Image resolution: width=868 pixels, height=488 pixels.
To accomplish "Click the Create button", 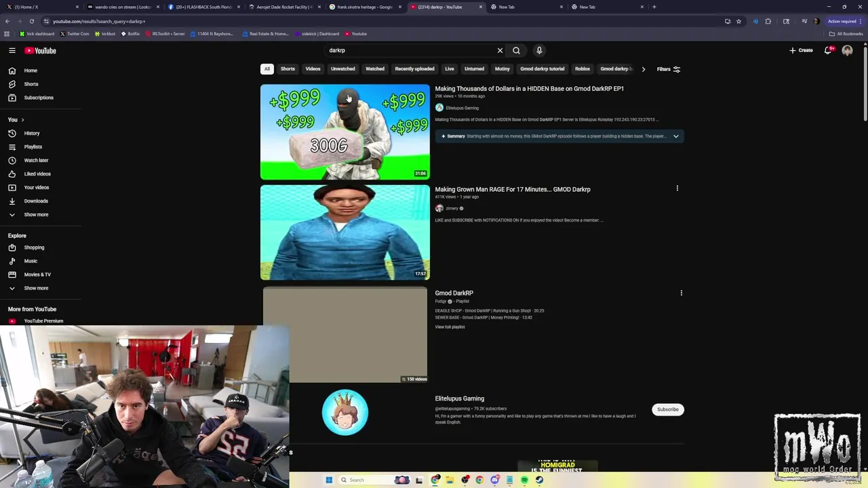I will click(x=801, y=50).
